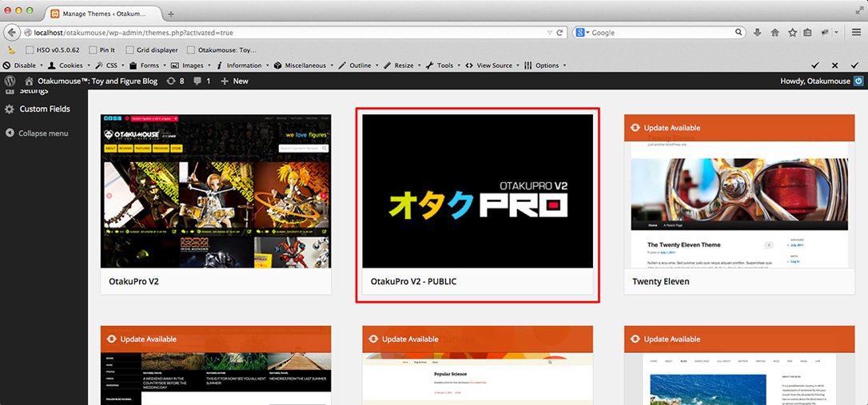Open the comments bubble showing 1
868x405 pixels.
point(201,81)
